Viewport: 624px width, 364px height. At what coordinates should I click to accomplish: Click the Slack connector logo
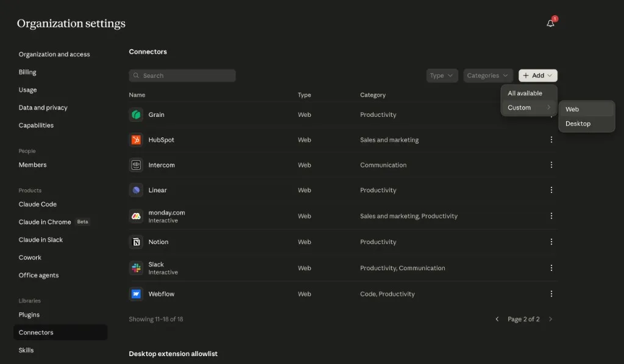tap(136, 268)
